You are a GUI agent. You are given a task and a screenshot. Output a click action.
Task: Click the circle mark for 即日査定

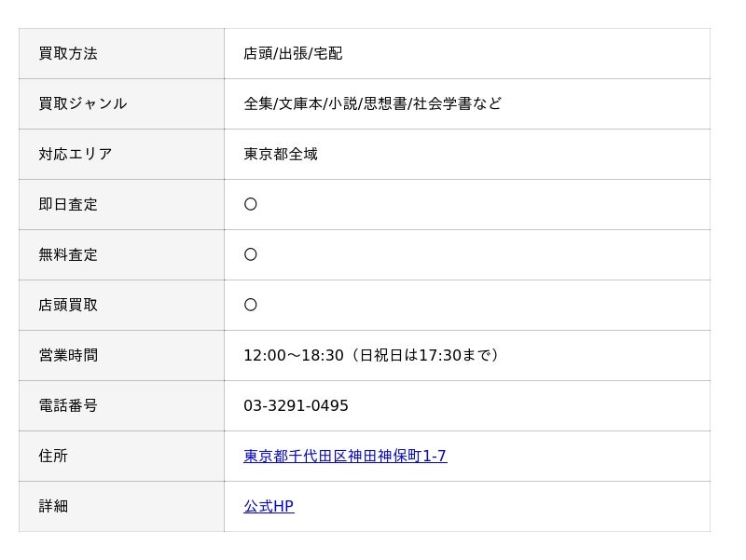click(x=250, y=204)
